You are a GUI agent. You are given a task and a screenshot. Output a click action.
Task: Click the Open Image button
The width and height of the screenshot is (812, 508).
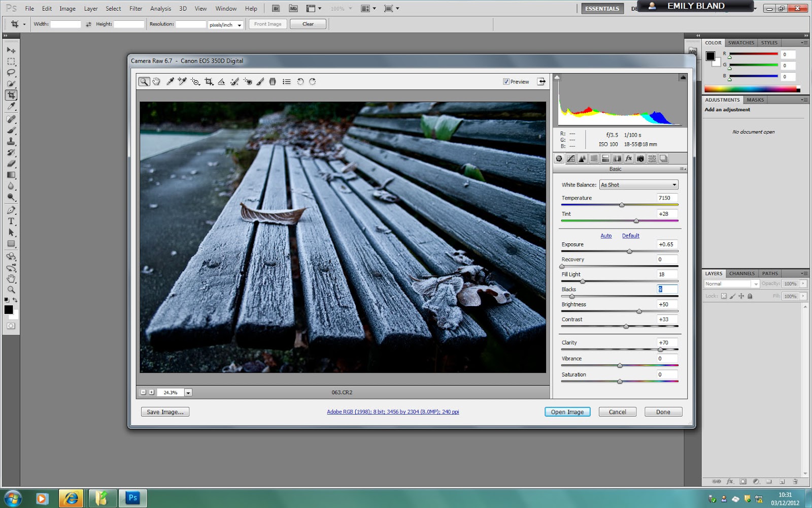click(x=567, y=412)
